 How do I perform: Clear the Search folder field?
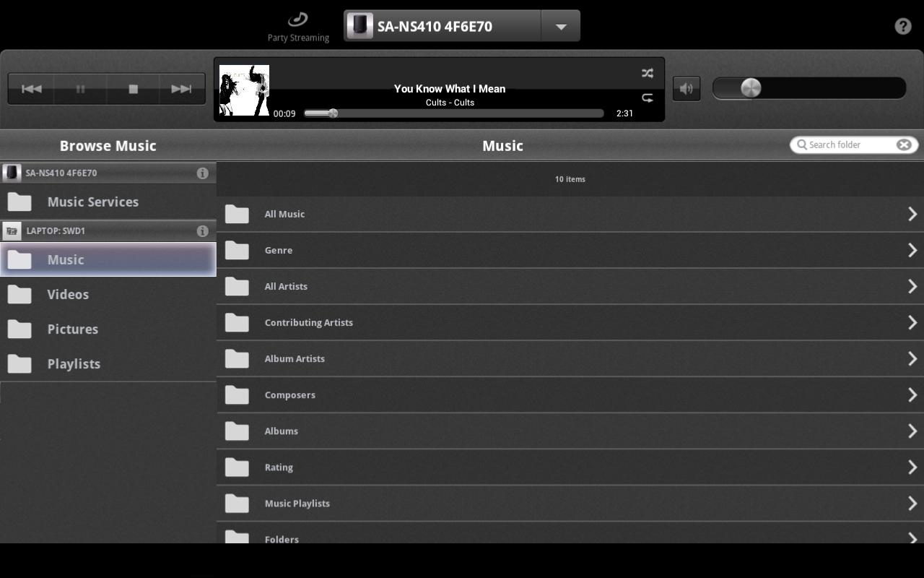pos(904,144)
